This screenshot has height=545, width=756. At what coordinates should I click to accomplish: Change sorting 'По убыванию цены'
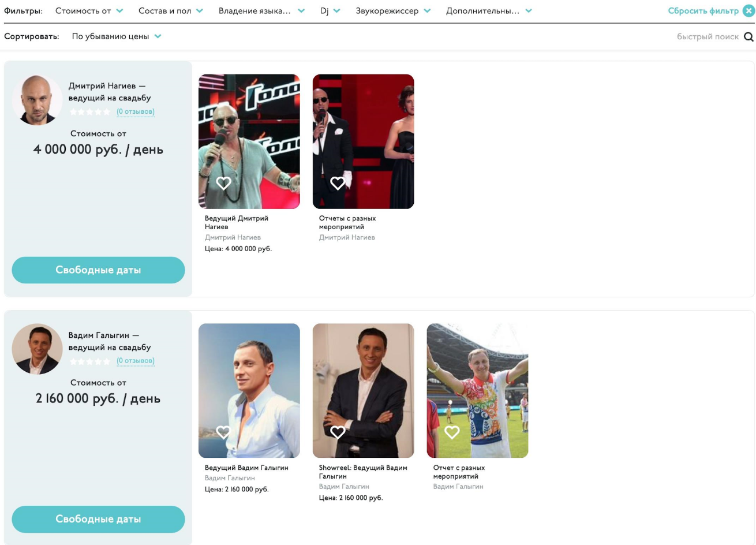116,36
